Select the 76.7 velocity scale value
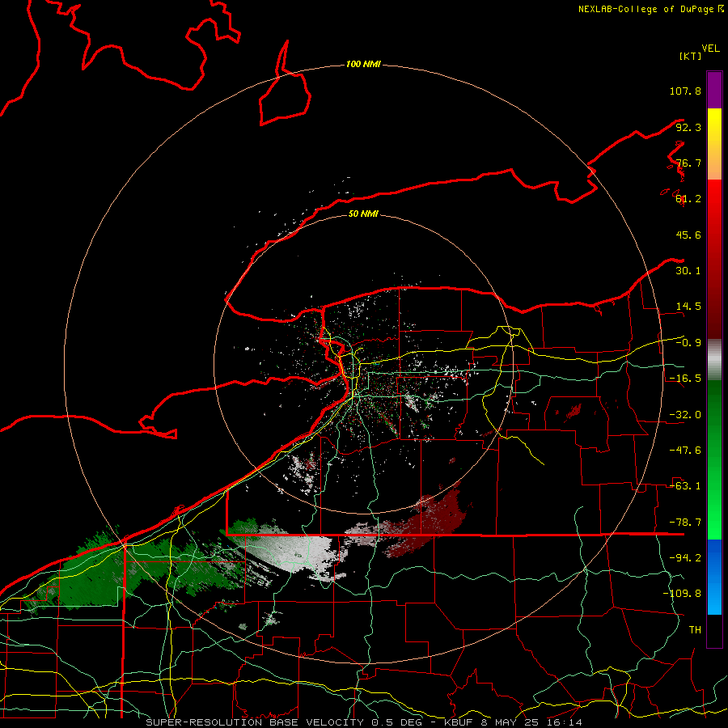Screen dimensions: 728x728 (688, 163)
